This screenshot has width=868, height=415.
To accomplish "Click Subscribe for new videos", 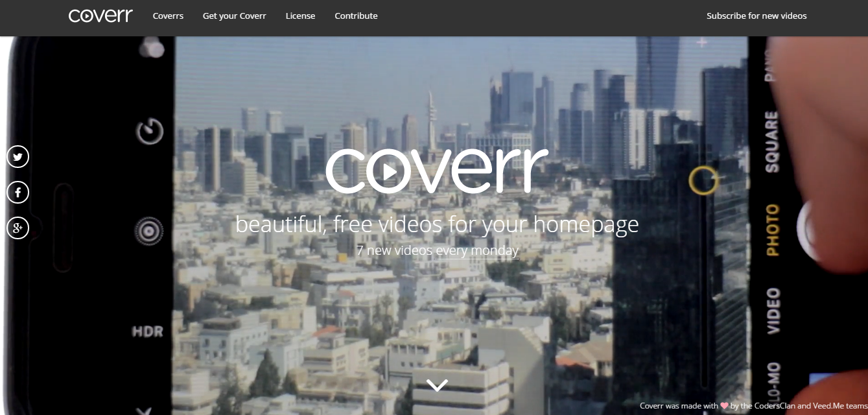I will [x=757, y=16].
